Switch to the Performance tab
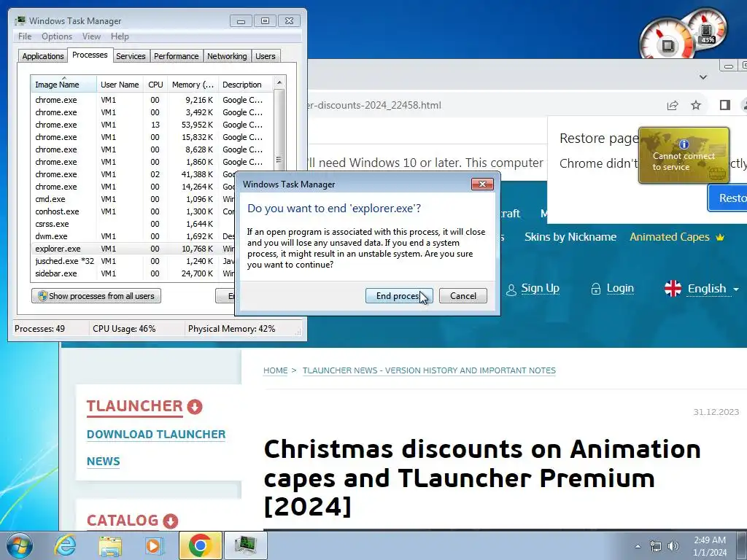747x560 pixels. coord(177,56)
